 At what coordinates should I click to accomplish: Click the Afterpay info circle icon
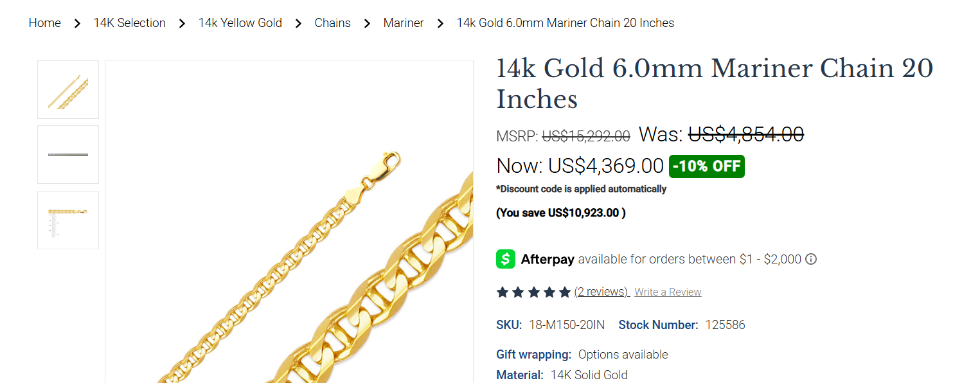point(811,260)
